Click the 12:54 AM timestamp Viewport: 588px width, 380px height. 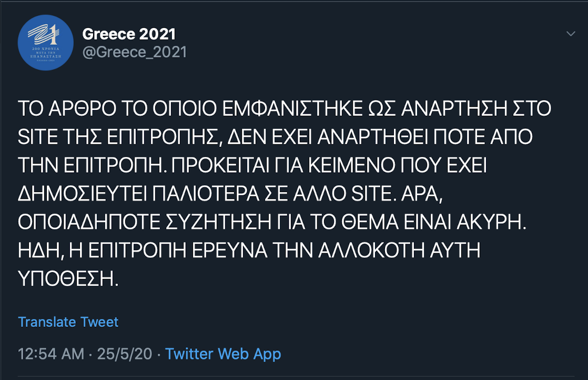coord(50,354)
